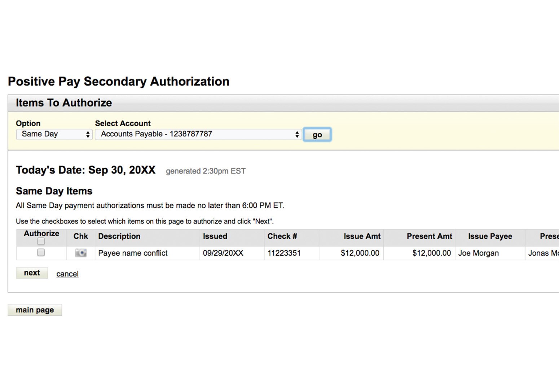
Task: Sort by the Present Amt column header
Action: 429,237
